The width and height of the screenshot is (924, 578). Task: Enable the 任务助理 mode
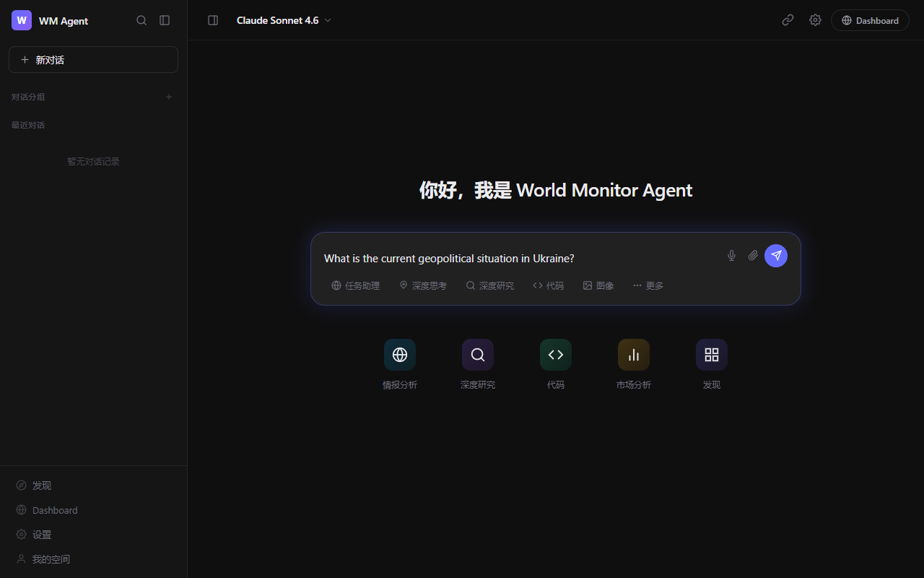pyautogui.click(x=355, y=285)
